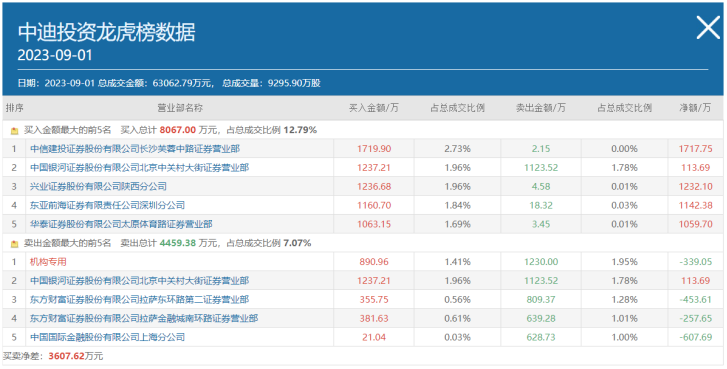Click the 营业部名称 column header

click(180, 108)
